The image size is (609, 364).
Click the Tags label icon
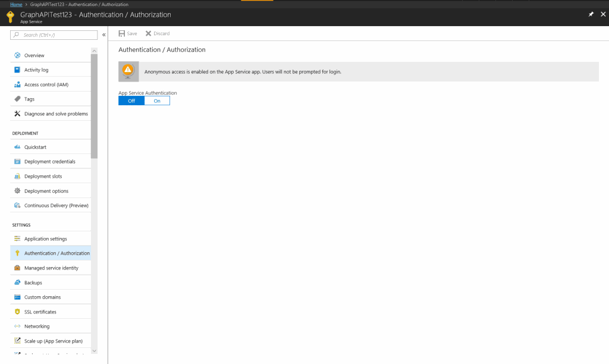tap(17, 99)
